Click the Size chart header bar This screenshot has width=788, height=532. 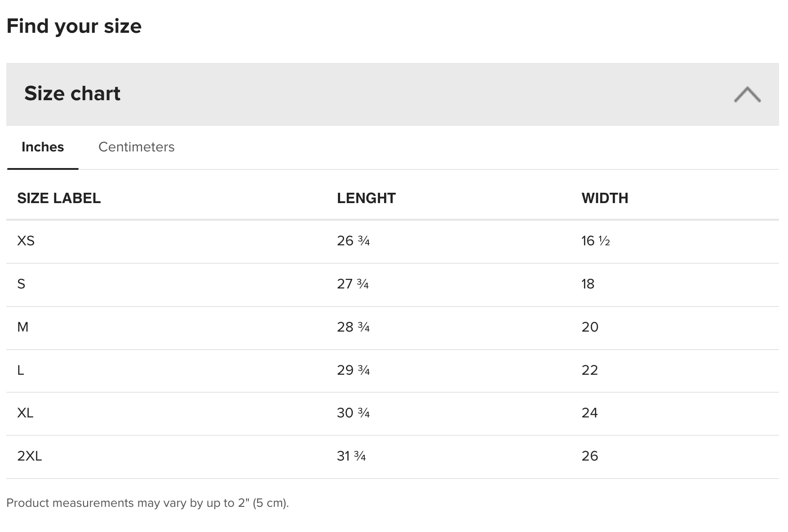359,94
